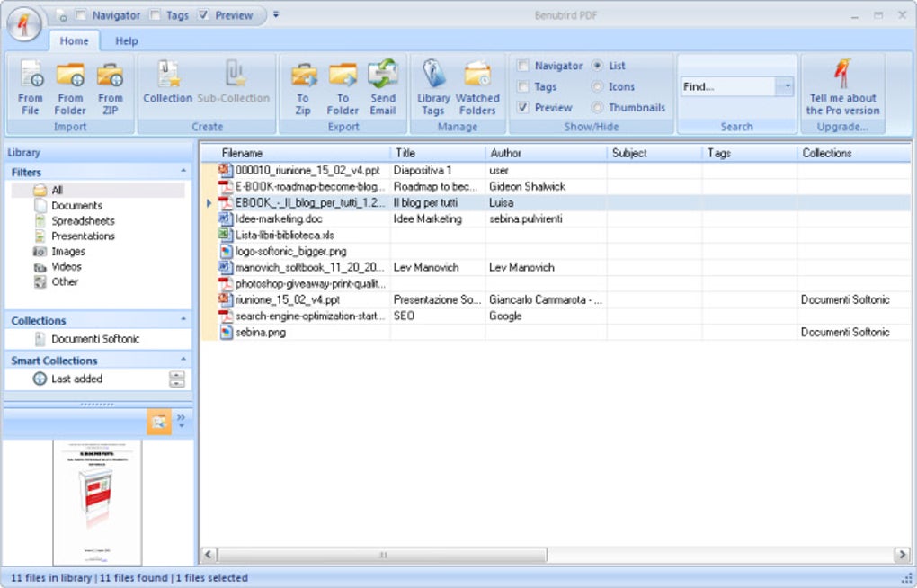Toggle Navigator checkbox in quick access toolbar
Screen dimensions: 917x588
[x=81, y=15]
